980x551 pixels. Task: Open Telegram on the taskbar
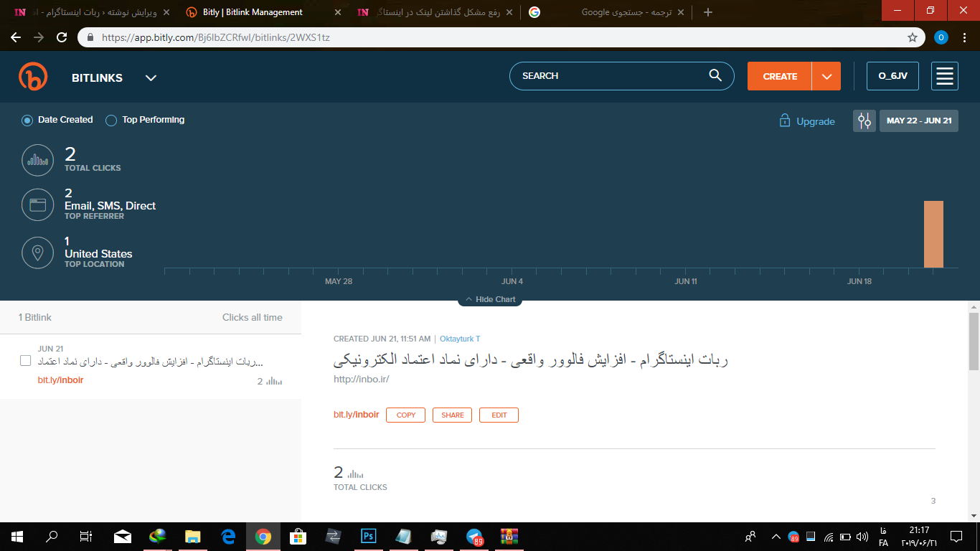click(x=474, y=536)
